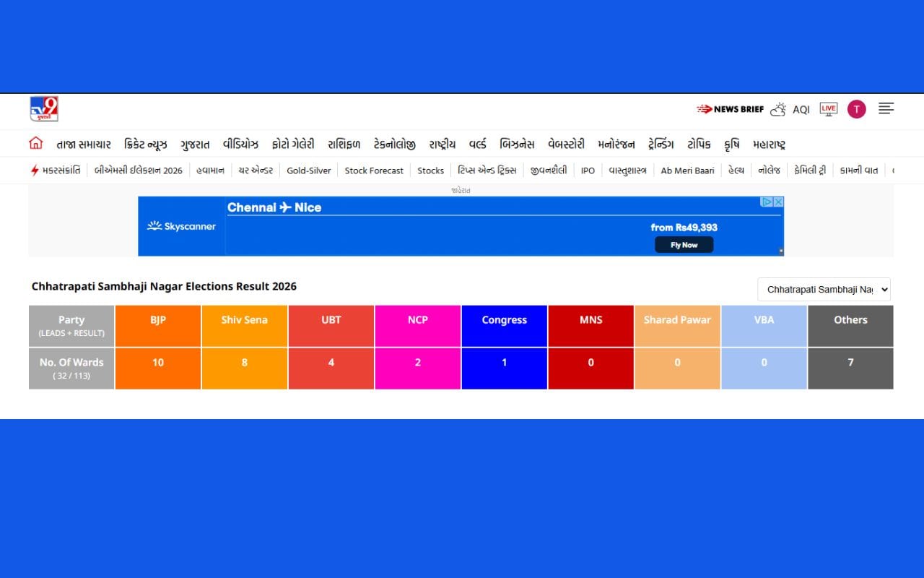Click the Skyscanner logo in the banner

181,226
